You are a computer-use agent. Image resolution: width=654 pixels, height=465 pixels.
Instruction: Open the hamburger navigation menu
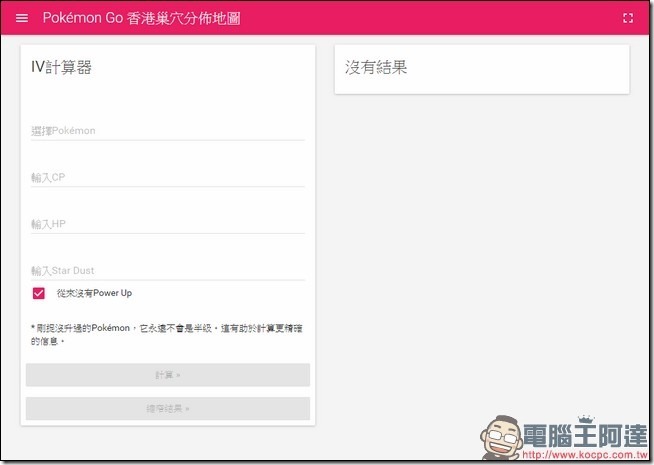tap(22, 19)
